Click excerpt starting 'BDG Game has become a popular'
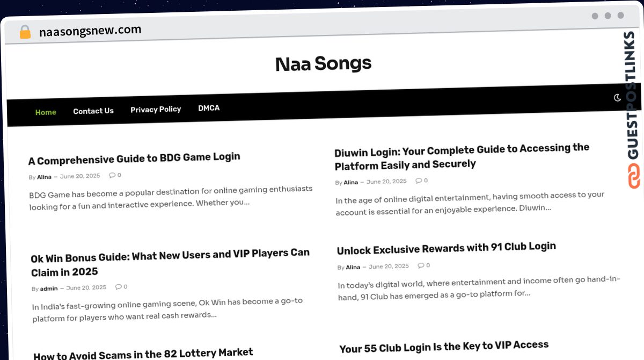Screen dimensions: 644x360 tap(171, 197)
